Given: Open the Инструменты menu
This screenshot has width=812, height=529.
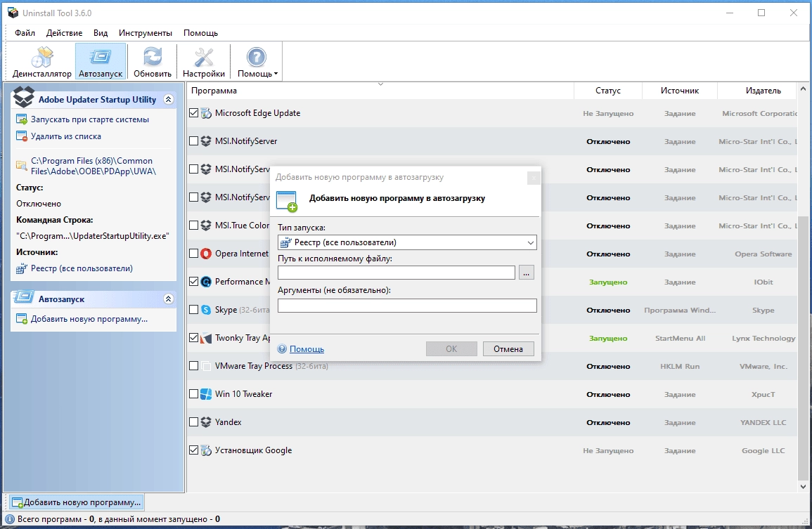Looking at the screenshot, I should pos(146,32).
